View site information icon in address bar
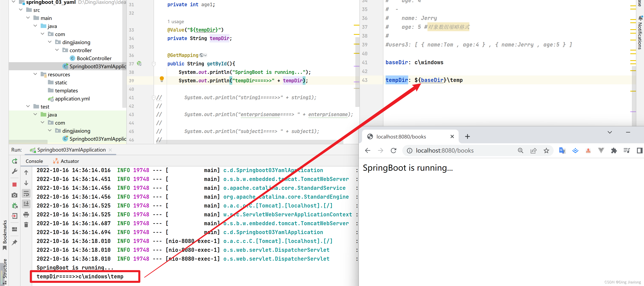The image size is (644, 286). pos(409,151)
